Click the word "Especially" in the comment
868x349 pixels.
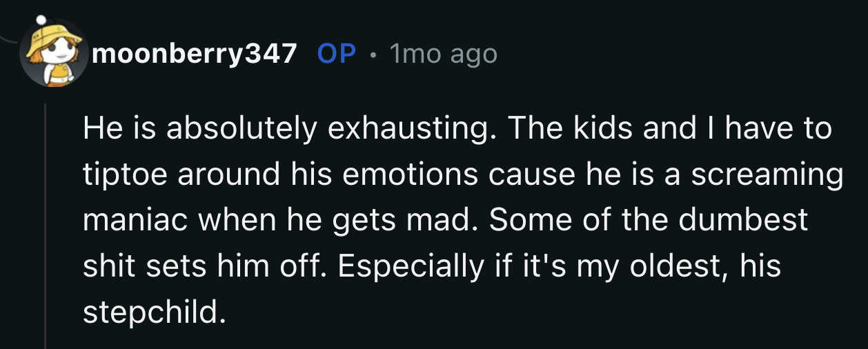click(x=413, y=266)
